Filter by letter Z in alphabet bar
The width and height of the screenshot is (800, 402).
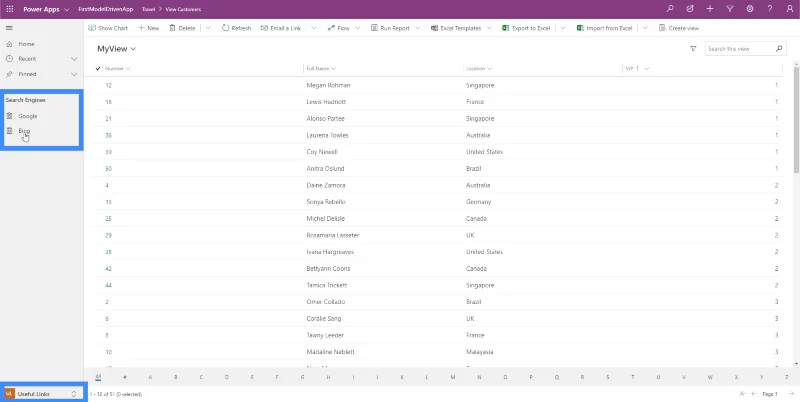click(x=787, y=377)
